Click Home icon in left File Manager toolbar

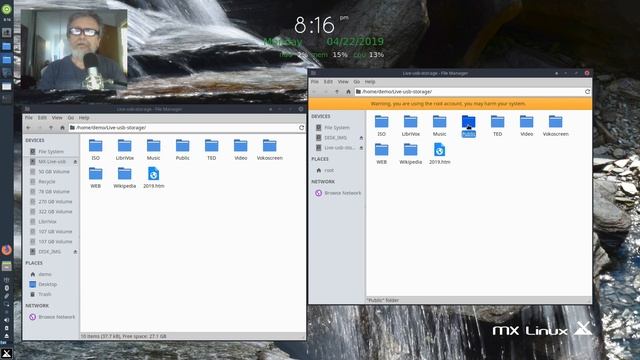tap(62, 128)
